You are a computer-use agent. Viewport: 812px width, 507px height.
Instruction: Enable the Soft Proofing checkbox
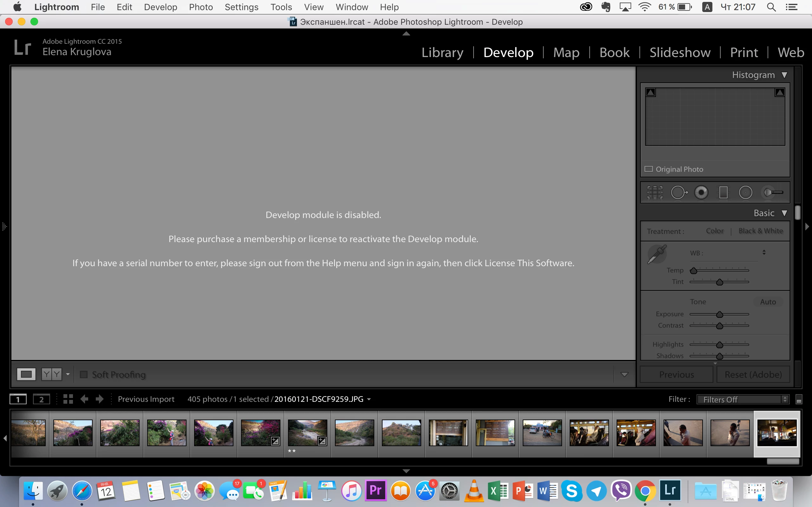pyautogui.click(x=83, y=375)
